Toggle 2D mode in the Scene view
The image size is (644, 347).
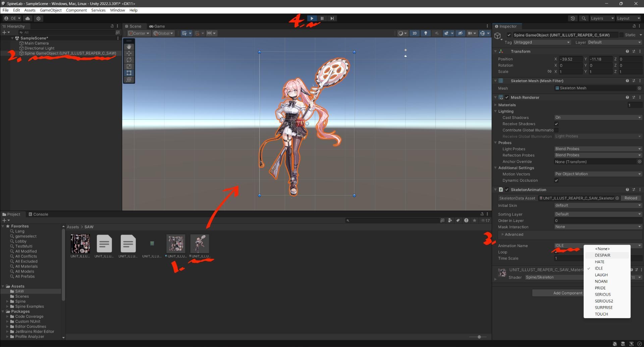(415, 33)
